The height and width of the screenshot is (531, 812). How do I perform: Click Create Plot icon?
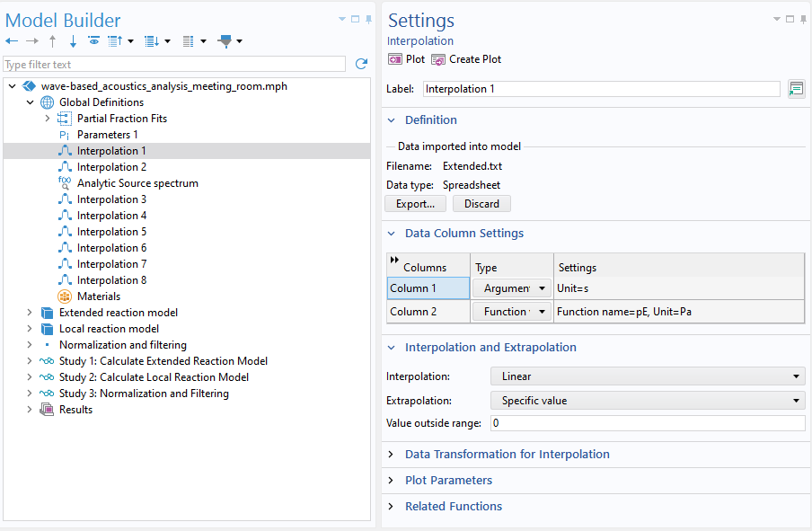tap(438, 59)
